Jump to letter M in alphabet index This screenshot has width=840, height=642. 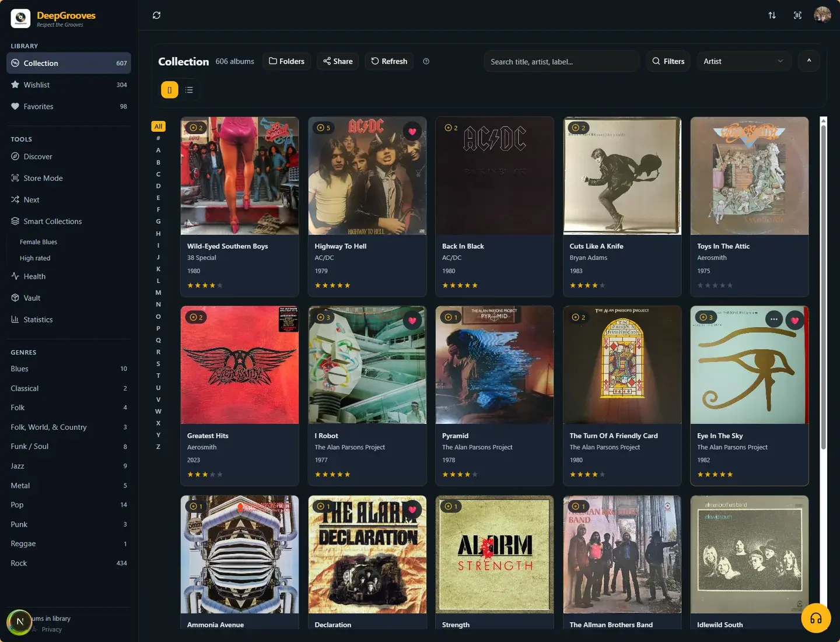(158, 293)
